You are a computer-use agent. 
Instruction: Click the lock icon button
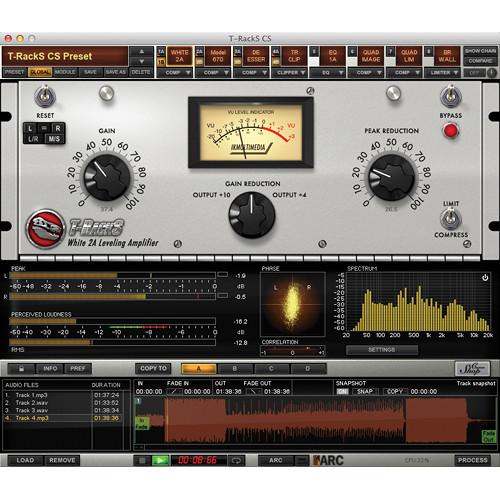[x=21, y=369]
